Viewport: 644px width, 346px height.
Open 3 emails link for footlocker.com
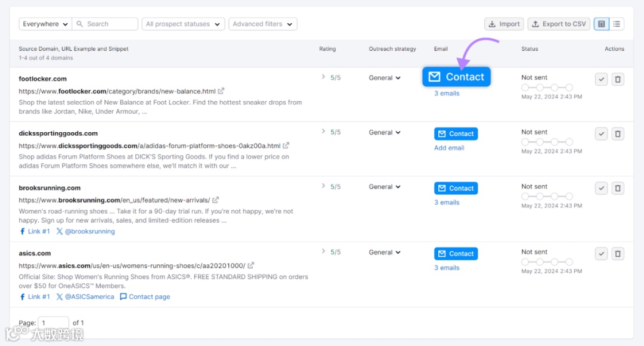click(447, 93)
